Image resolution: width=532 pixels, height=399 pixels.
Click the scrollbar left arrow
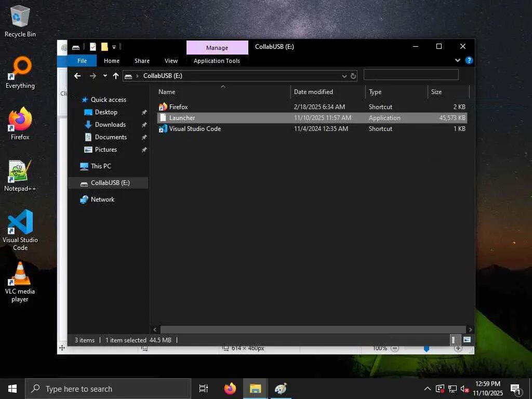(x=155, y=329)
